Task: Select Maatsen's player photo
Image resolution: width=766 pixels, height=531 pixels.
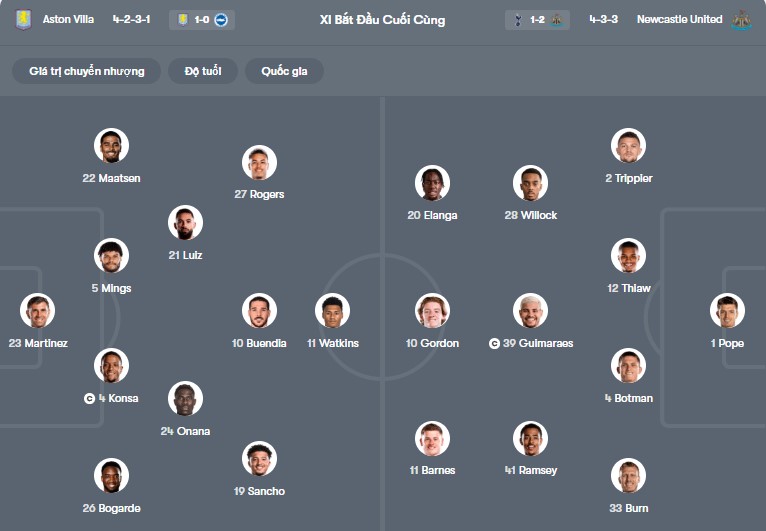Action: pyautogui.click(x=111, y=146)
